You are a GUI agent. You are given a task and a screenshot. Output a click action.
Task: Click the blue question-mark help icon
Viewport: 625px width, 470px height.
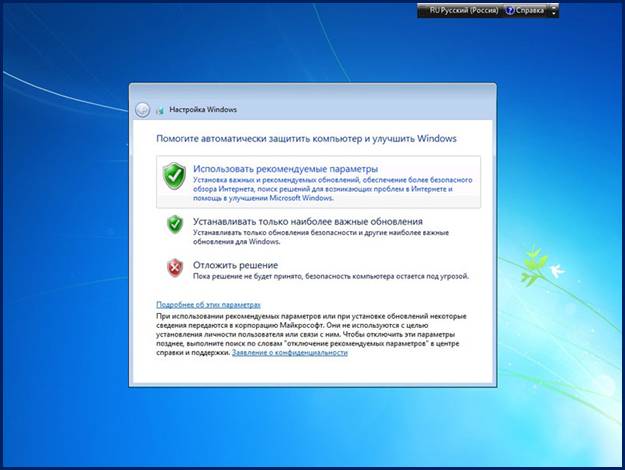pyautogui.click(x=510, y=10)
